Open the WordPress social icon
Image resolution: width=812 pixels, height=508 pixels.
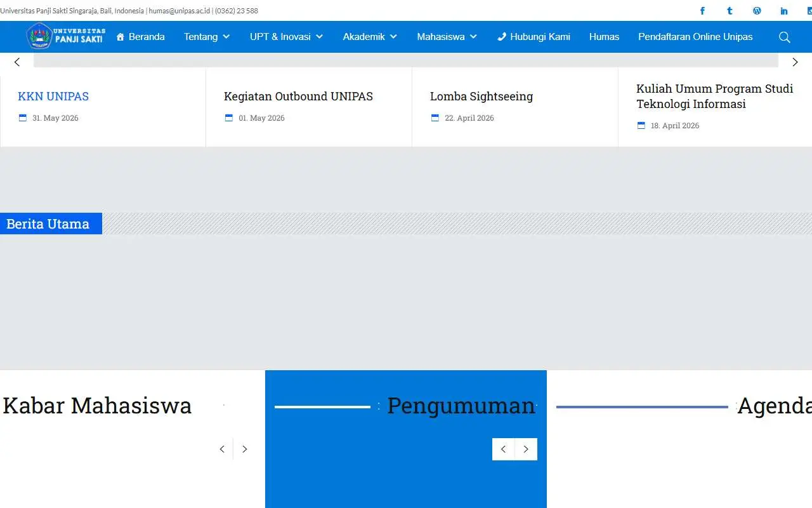point(757,11)
